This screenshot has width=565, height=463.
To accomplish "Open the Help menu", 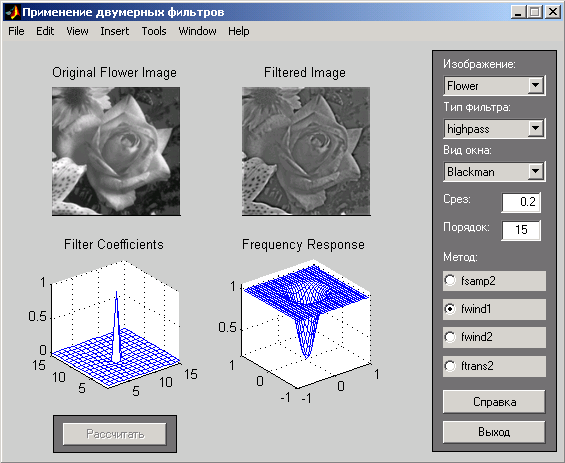I will pyautogui.click(x=239, y=31).
